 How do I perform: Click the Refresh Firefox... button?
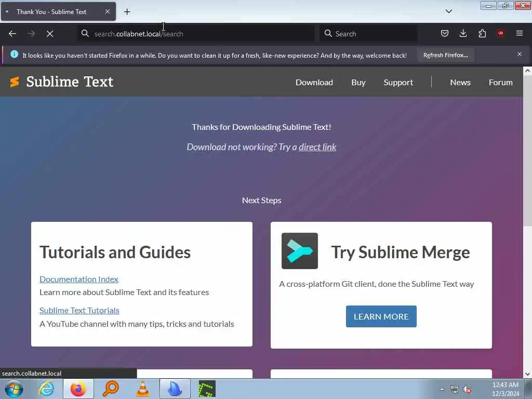445,55
